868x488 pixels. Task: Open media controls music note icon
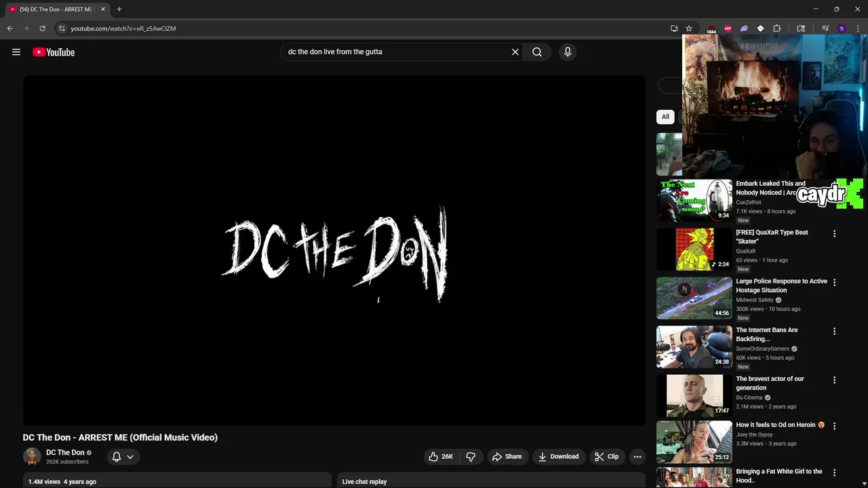pyautogui.click(x=825, y=28)
